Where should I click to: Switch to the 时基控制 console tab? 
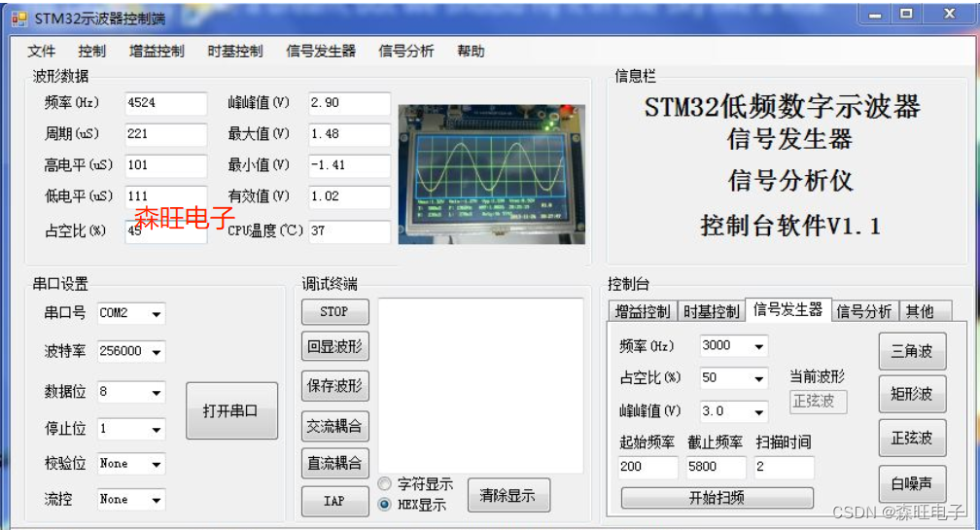(x=712, y=311)
